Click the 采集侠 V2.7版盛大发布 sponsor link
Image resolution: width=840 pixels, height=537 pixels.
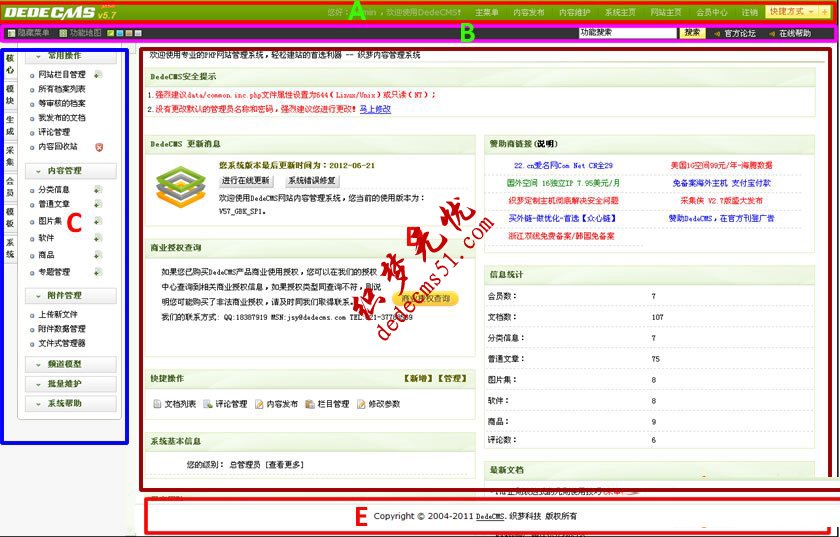722,201
